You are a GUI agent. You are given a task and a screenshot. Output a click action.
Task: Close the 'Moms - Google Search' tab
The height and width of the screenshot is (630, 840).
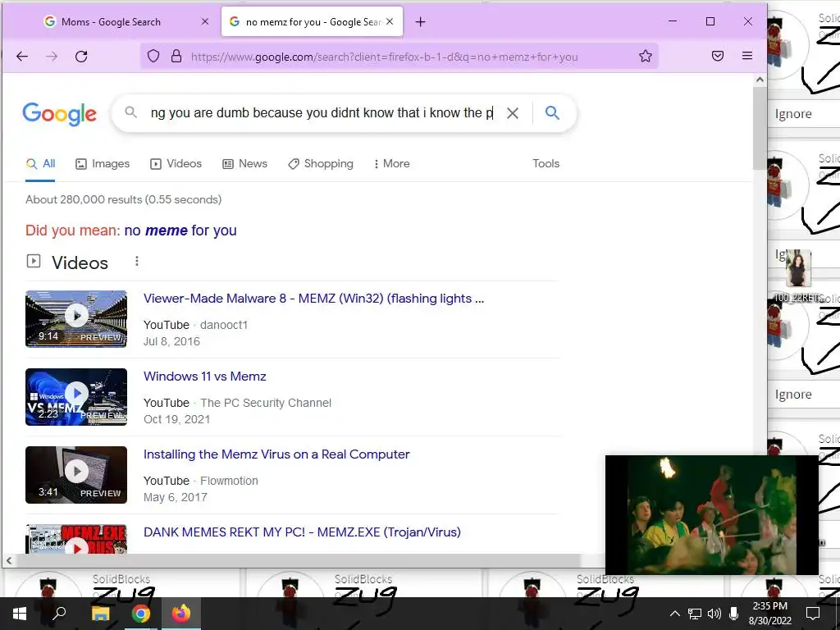click(204, 22)
